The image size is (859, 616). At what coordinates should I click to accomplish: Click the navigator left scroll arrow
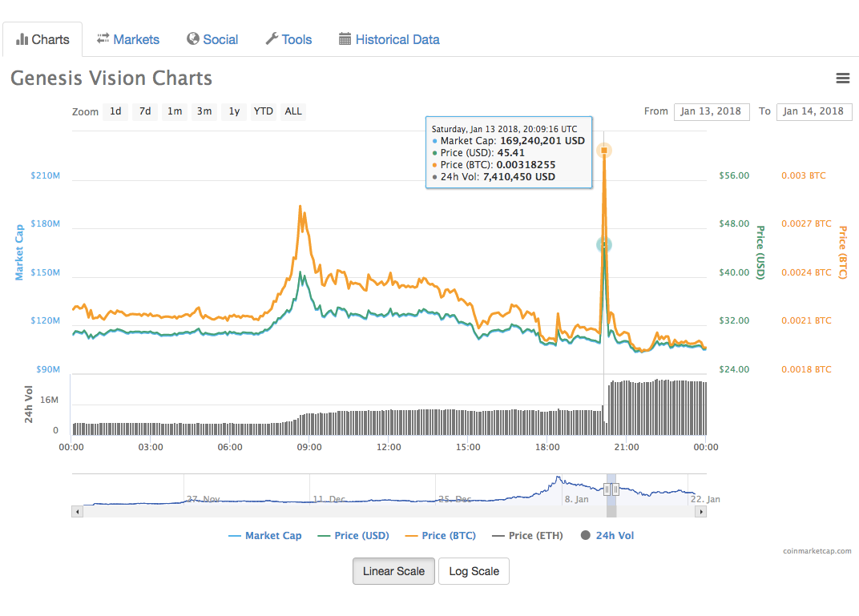[77, 511]
